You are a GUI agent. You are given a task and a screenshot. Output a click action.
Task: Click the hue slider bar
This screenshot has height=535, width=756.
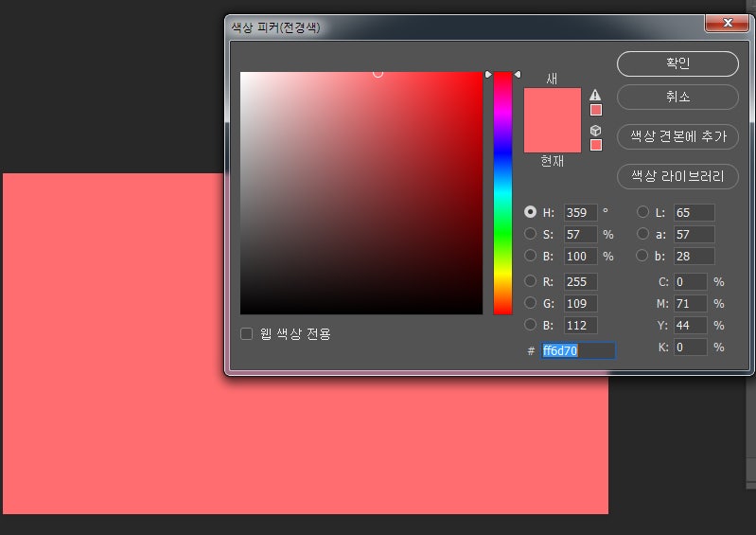coord(502,193)
